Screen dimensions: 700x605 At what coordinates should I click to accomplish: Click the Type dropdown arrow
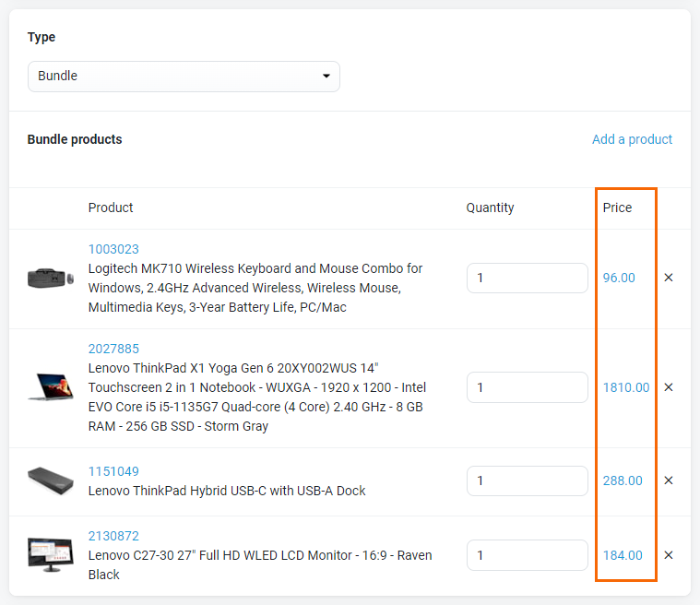pos(326,76)
